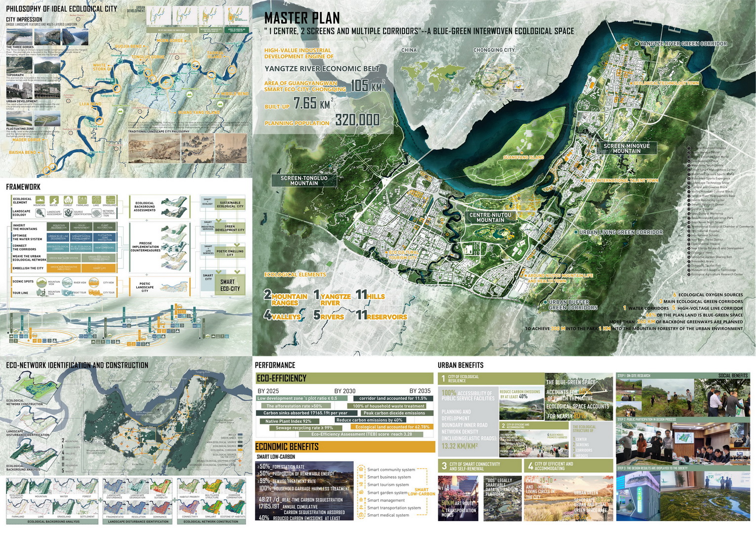Click the Boat Tour icon

coord(68,292)
